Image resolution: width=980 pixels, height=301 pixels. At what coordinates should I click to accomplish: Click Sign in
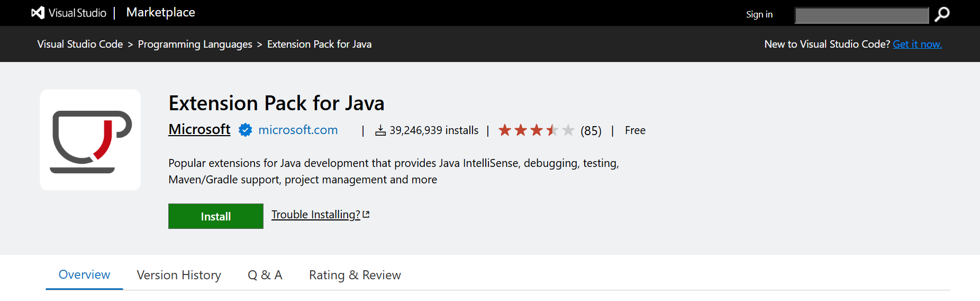click(x=759, y=14)
